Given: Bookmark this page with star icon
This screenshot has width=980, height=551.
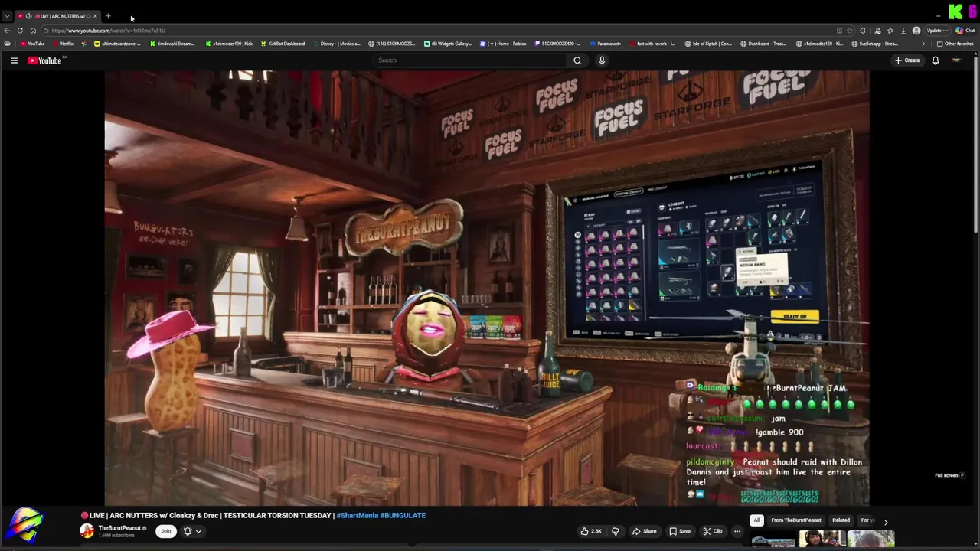Looking at the screenshot, I should 850,31.
